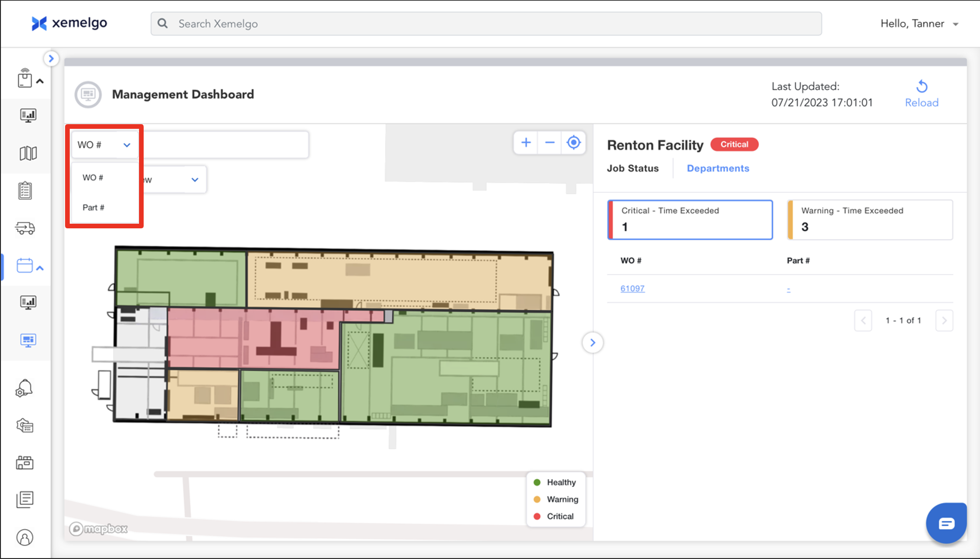Screen dimensions: 980x559
Task: Open the alerts bell sidebar icon
Action: tap(25, 388)
